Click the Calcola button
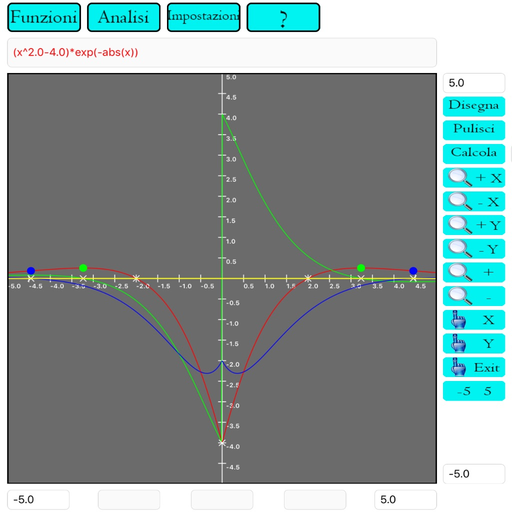Screen dimensions: 512x512 click(x=474, y=154)
